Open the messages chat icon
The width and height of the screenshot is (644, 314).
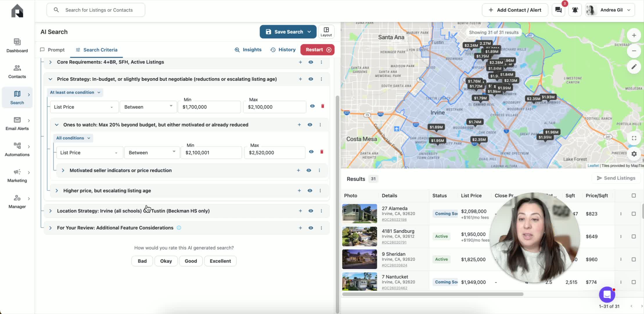click(558, 10)
